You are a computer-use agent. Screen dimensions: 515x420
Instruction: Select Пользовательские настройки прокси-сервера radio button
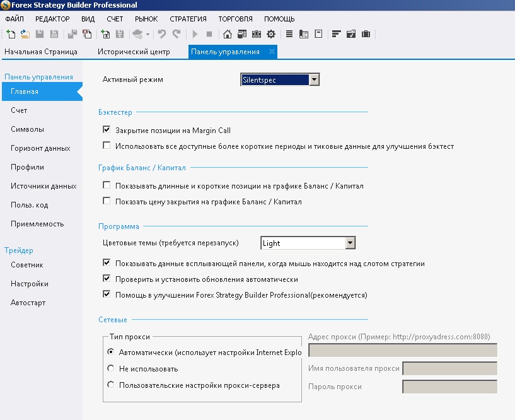point(111,385)
